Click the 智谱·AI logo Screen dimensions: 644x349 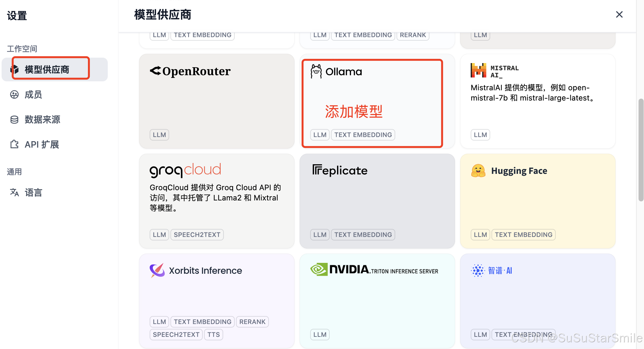(x=491, y=271)
